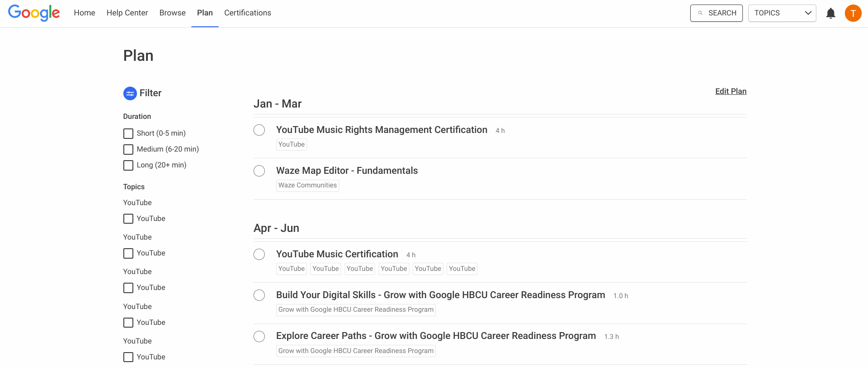Screen dimensions: 868x368
Task: Click the blue Filter icon
Action: [130, 93]
